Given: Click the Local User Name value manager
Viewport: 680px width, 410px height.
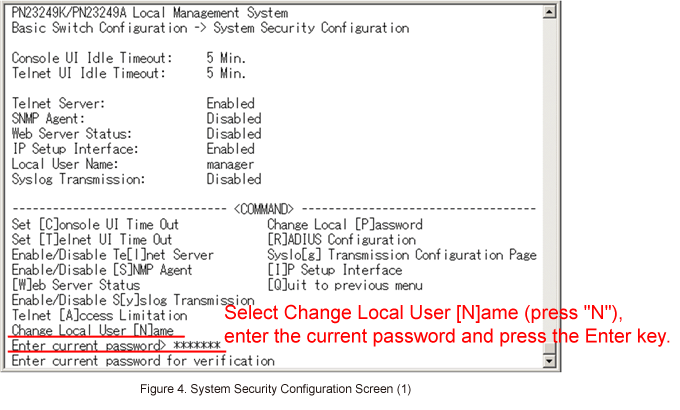Looking at the screenshot, I should 230,164.
